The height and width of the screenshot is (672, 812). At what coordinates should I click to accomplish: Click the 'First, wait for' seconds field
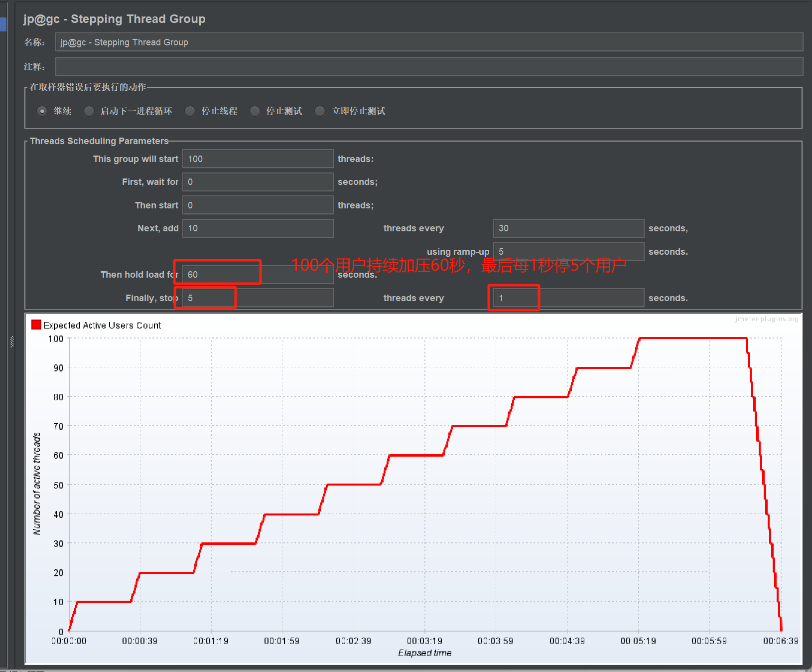[258, 182]
